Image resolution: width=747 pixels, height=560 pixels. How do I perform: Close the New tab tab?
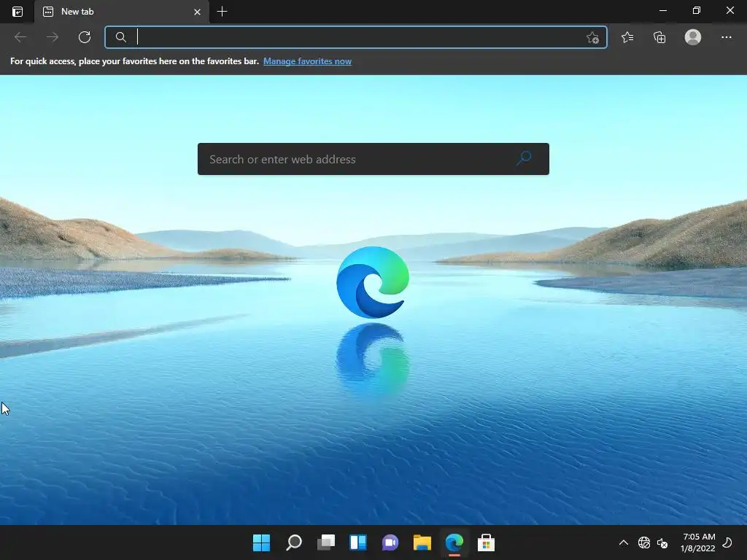(197, 12)
